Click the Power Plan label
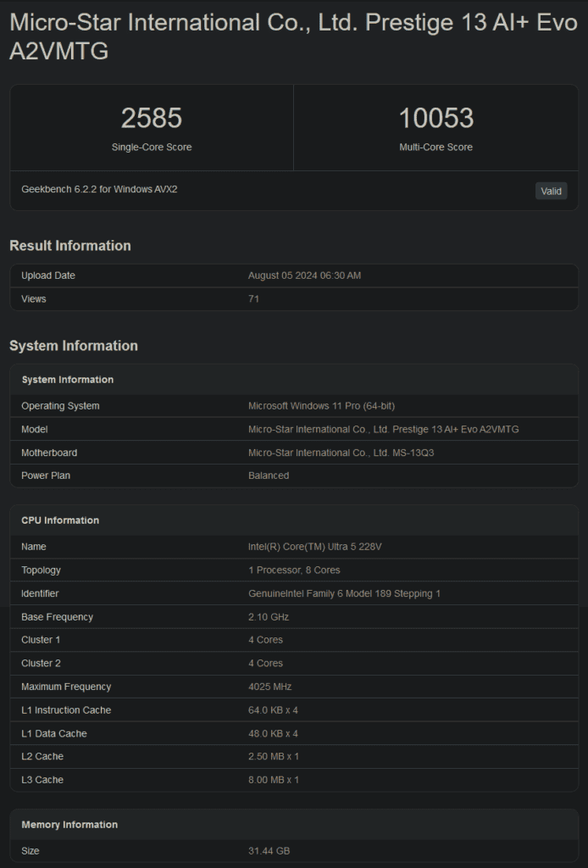 pyautogui.click(x=46, y=476)
